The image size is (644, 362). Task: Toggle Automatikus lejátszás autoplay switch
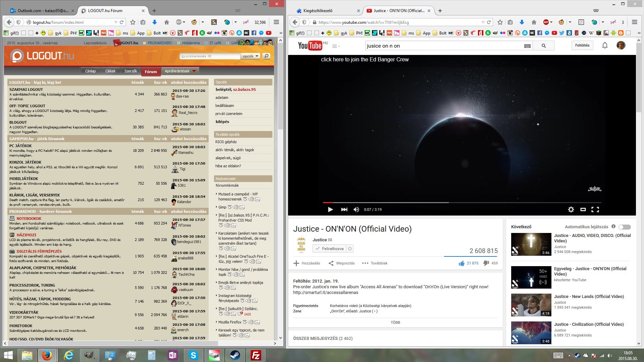tap(625, 227)
